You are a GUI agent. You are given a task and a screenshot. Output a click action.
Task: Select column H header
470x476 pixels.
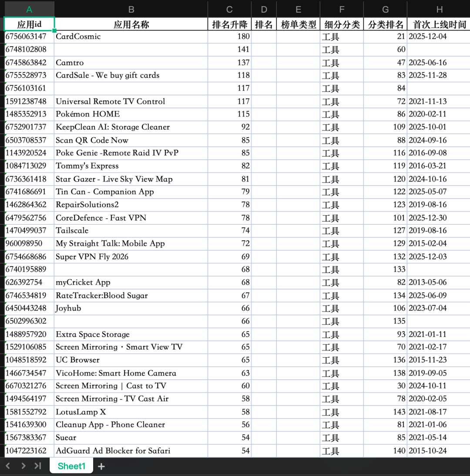point(439,10)
